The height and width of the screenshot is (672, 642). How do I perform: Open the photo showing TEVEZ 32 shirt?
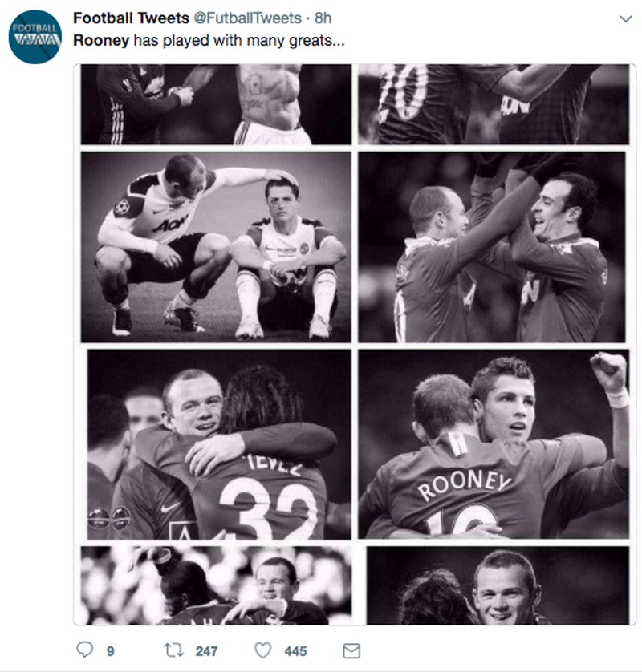point(216,443)
